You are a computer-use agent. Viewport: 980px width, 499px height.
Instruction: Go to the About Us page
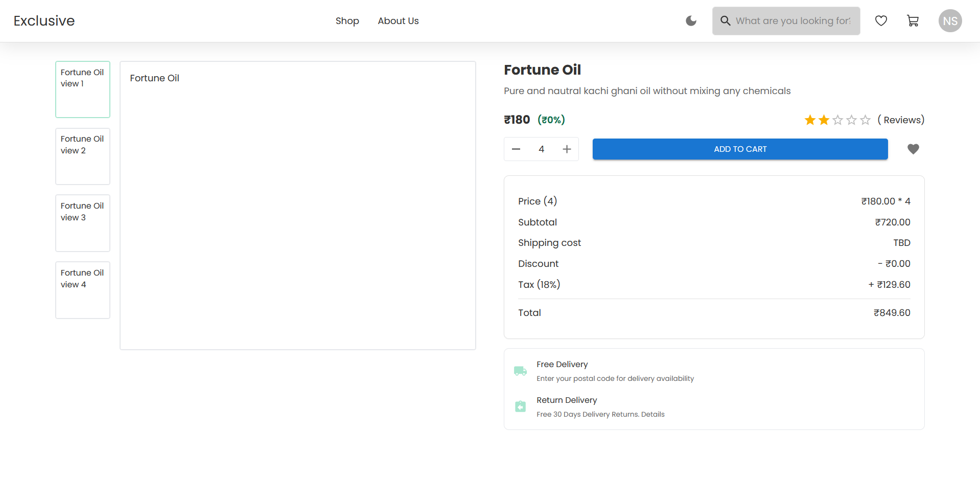tap(398, 21)
